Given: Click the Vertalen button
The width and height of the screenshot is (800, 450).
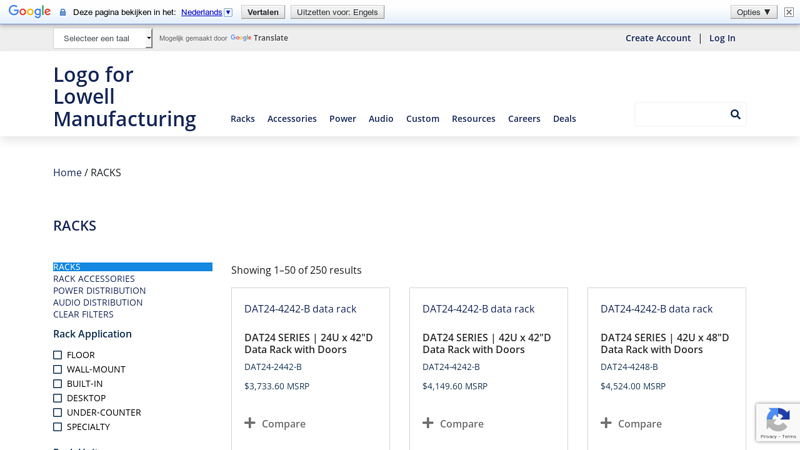Looking at the screenshot, I should point(263,12).
